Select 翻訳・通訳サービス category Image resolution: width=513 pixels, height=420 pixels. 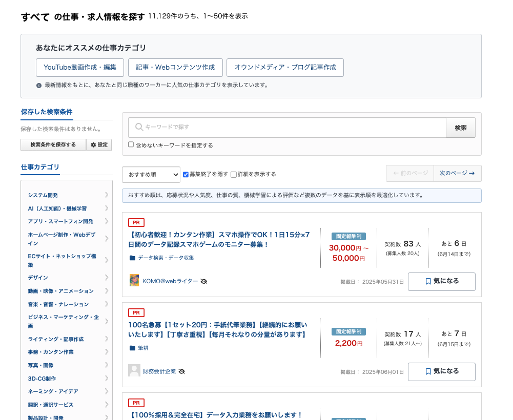coord(51,405)
